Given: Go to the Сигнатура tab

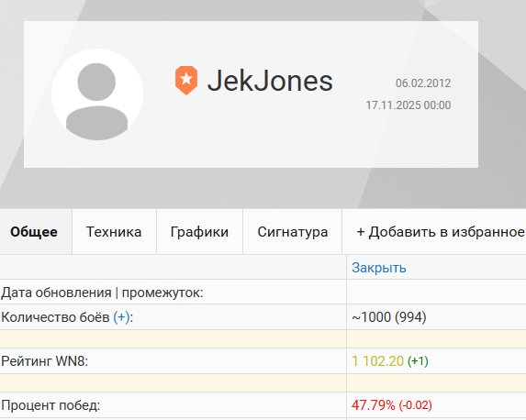Looking at the screenshot, I should pos(293,232).
